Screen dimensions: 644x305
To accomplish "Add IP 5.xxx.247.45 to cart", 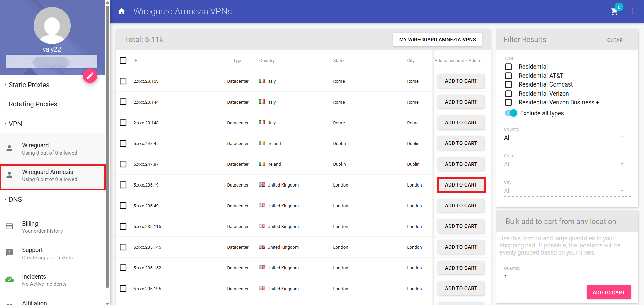I will (461, 143).
